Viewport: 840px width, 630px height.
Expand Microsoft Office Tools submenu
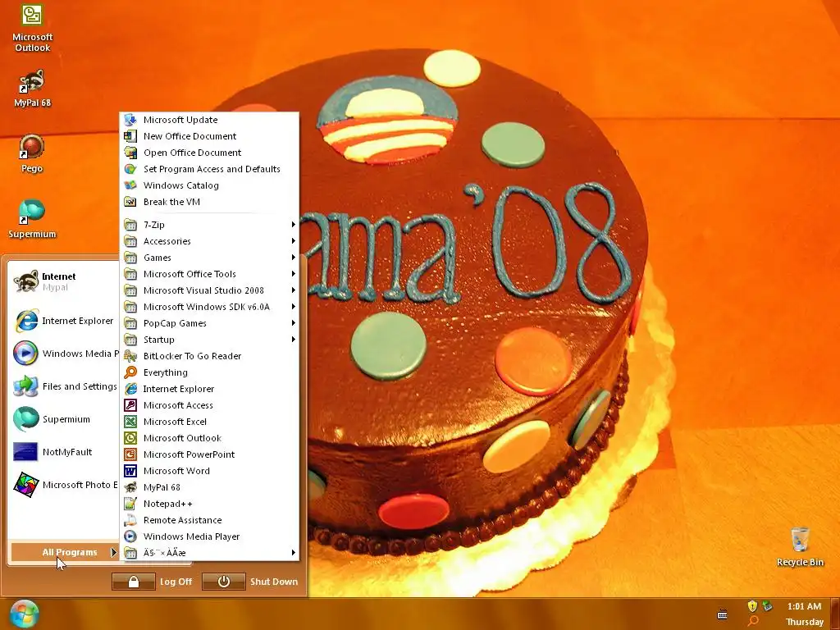click(209, 274)
